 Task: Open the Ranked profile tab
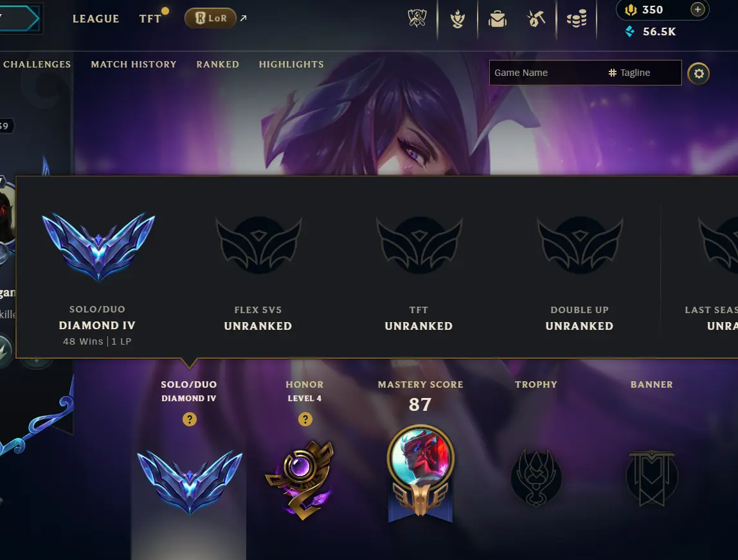click(x=217, y=64)
